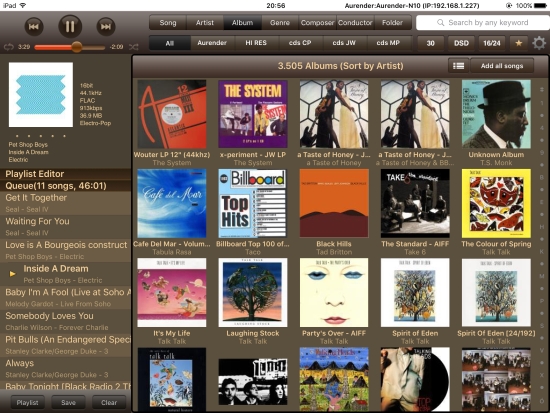Open Spirit Of Eden (24/192) album

tap(496, 293)
